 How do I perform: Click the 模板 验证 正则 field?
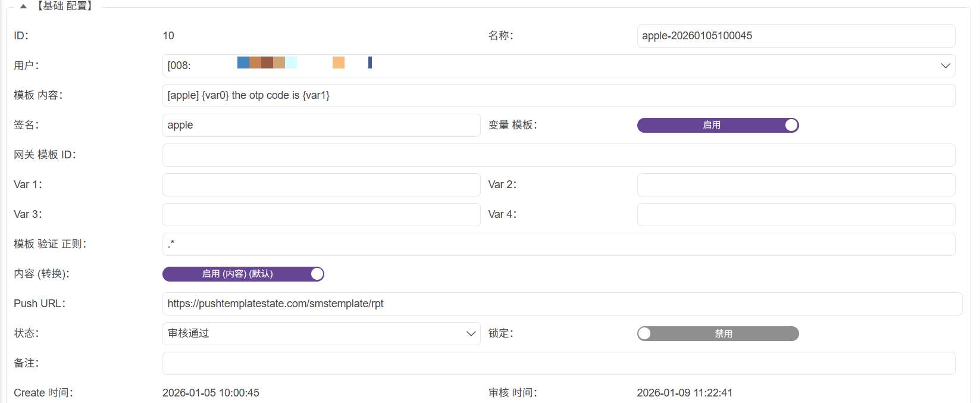click(558, 244)
